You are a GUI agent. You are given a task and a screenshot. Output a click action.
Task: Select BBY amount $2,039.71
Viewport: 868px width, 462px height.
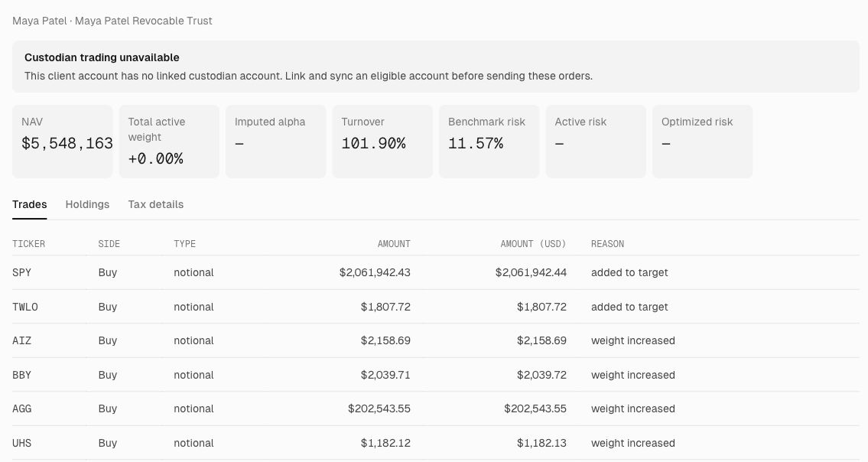coord(385,375)
